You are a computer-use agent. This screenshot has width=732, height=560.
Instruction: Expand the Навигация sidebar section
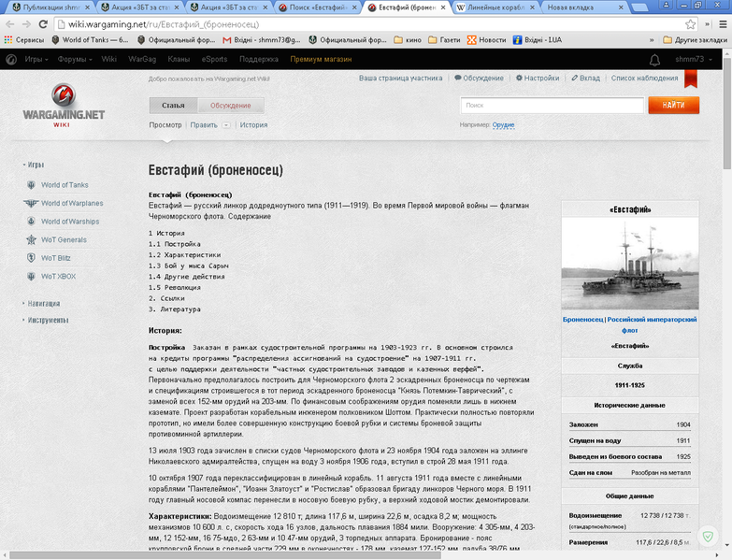[x=41, y=303]
